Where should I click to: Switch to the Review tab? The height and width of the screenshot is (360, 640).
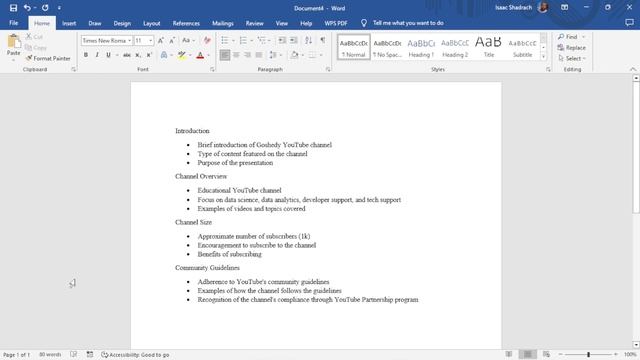254,23
